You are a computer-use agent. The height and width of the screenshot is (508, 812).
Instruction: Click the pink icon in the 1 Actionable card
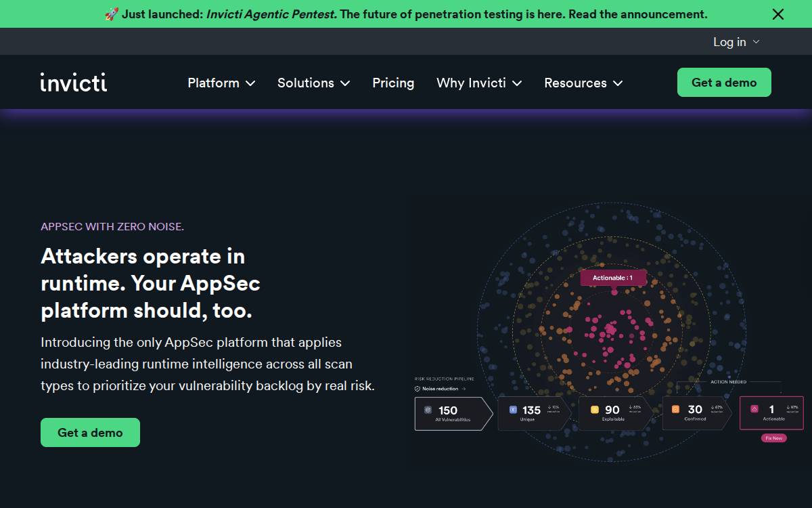754,409
